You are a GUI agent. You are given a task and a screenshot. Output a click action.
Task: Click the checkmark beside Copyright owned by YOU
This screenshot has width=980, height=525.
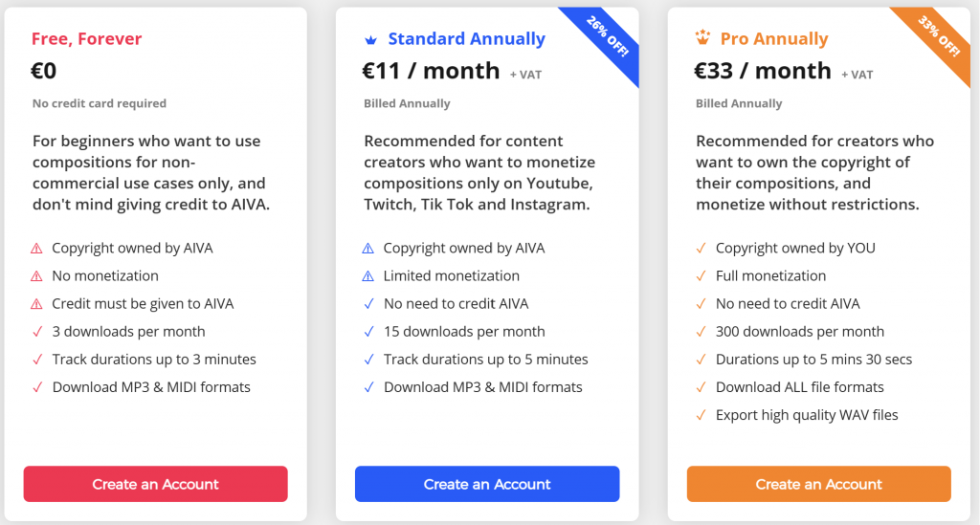click(701, 249)
